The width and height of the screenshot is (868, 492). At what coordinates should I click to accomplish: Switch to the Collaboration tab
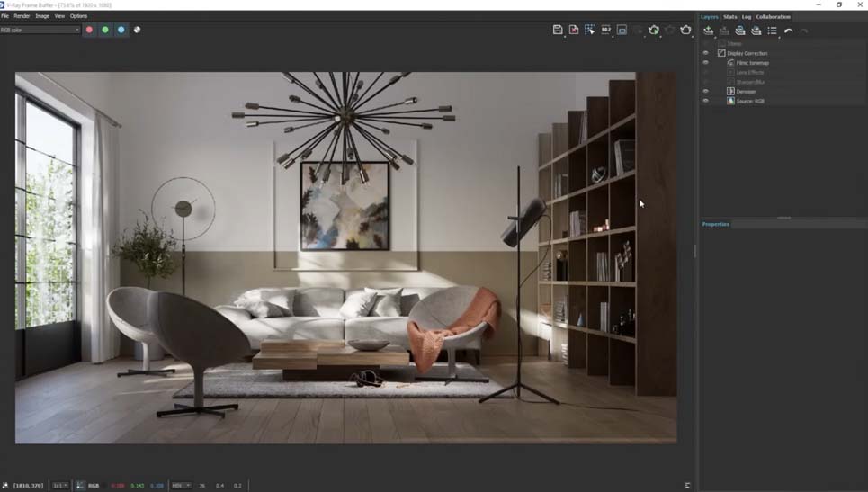tap(773, 16)
